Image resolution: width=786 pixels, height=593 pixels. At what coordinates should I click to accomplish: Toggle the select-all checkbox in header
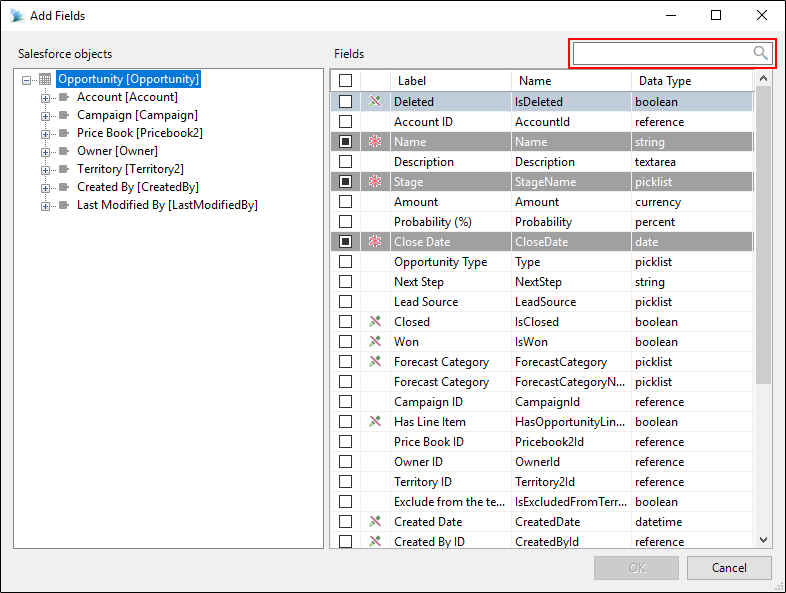[x=345, y=81]
